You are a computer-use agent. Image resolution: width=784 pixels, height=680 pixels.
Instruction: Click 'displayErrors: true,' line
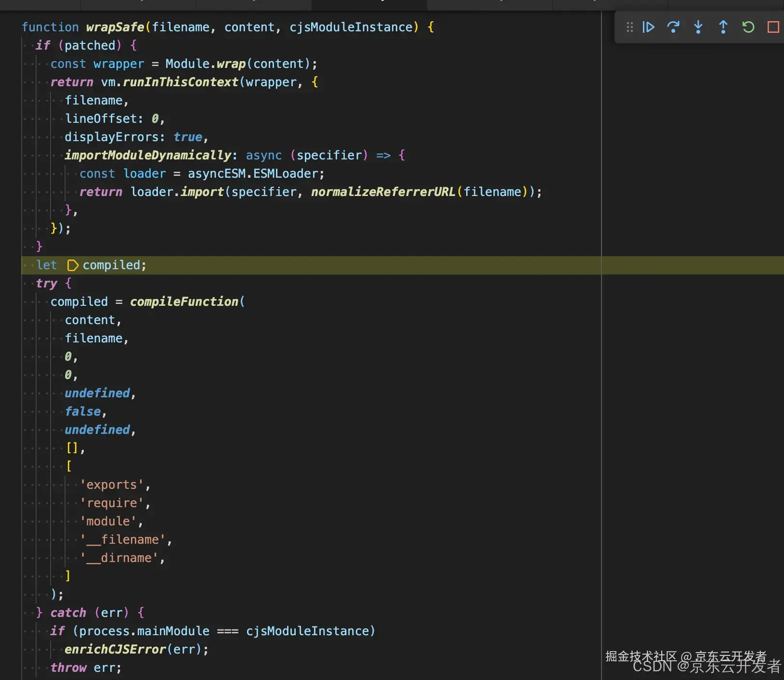[x=136, y=137]
